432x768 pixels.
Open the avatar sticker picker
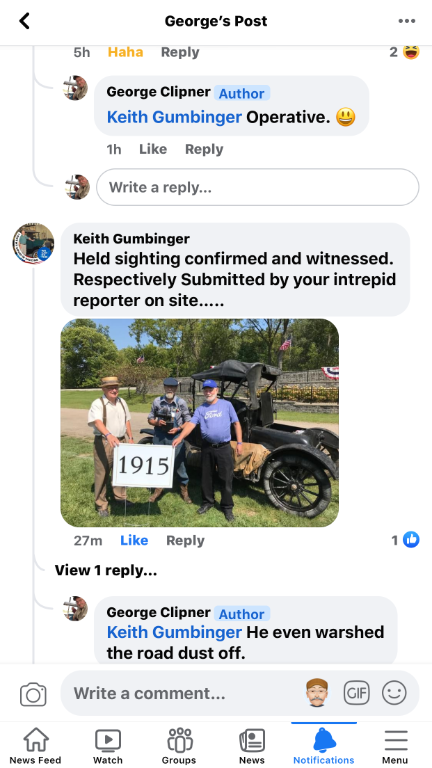coord(317,693)
